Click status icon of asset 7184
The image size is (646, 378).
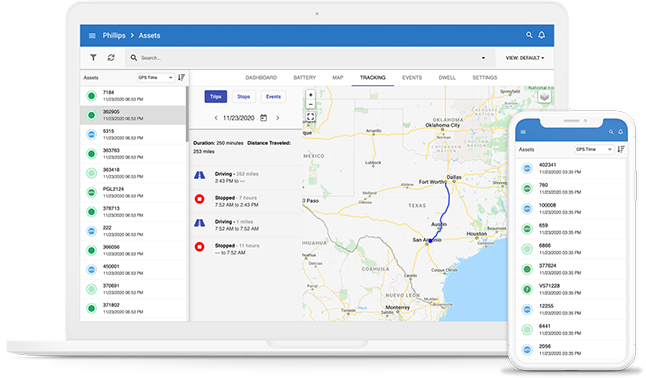[91, 96]
